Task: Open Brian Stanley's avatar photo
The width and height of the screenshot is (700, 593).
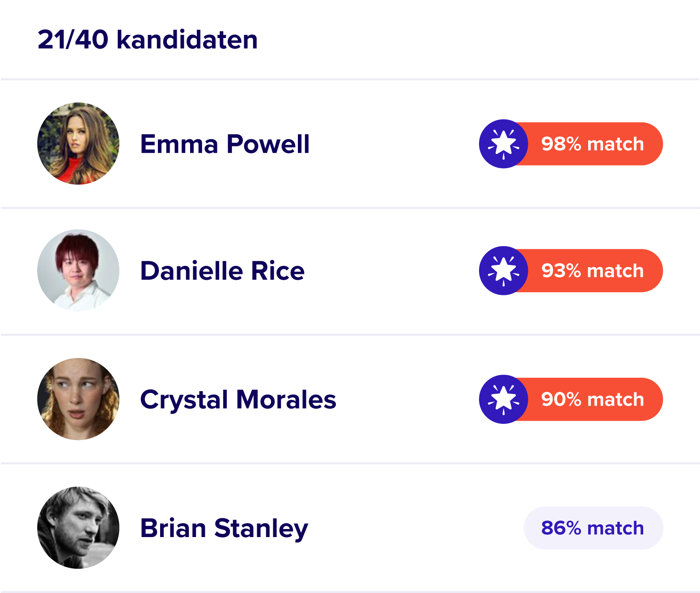Action: (78, 528)
